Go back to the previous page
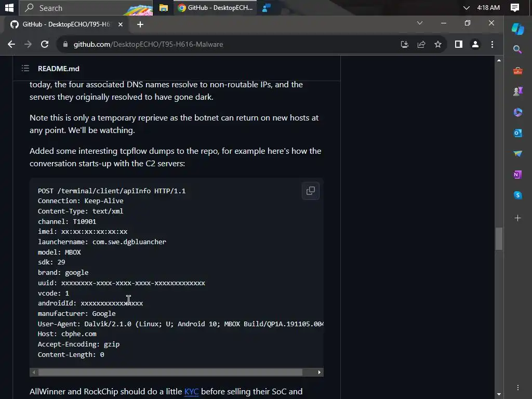The image size is (532, 399). point(11,44)
